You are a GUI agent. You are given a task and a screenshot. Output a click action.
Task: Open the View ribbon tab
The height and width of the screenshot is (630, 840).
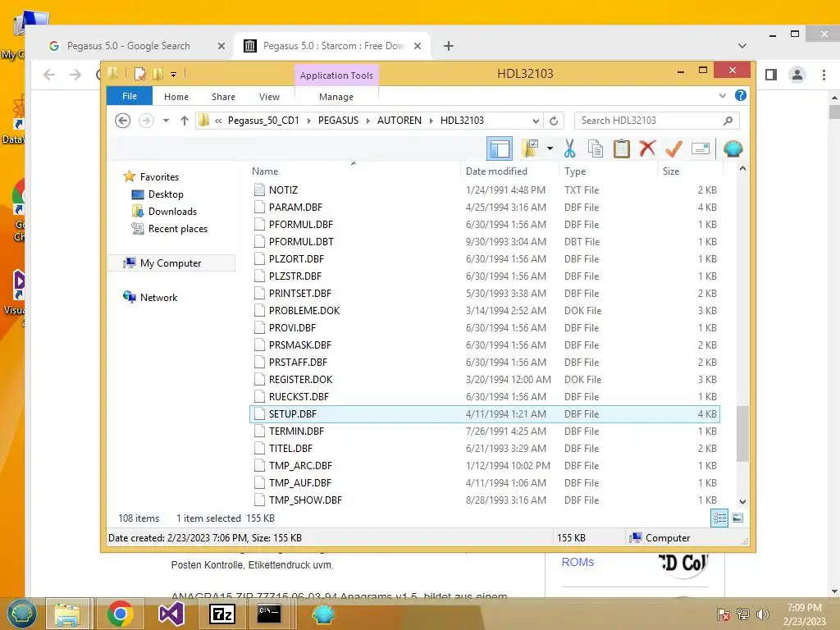click(269, 97)
